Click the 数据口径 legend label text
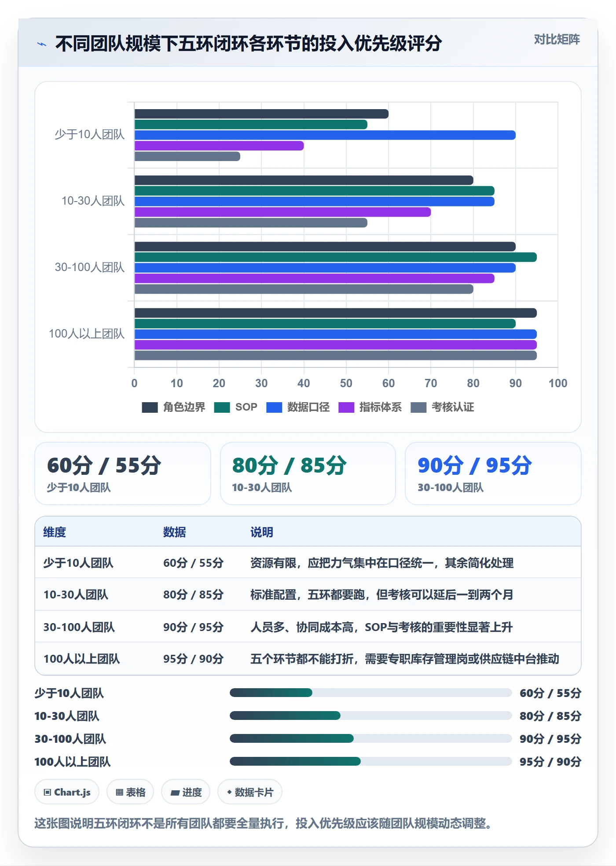The height and width of the screenshot is (866, 616). (308, 407)
